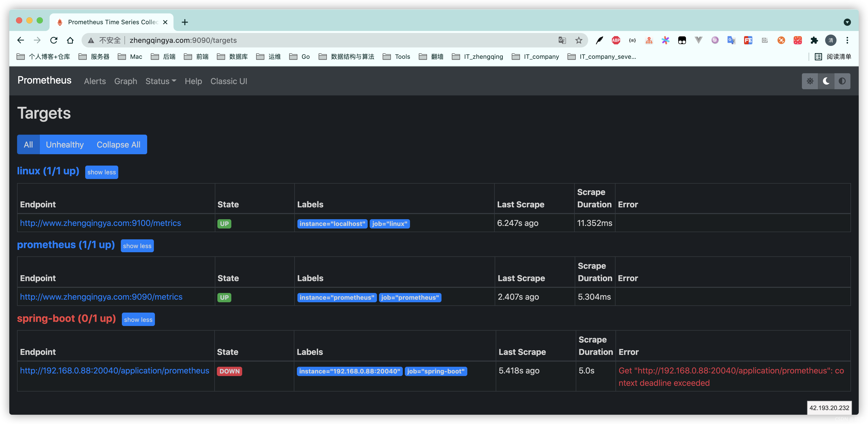
Task: Click the DOWN state badge
Action: point(230,371)
